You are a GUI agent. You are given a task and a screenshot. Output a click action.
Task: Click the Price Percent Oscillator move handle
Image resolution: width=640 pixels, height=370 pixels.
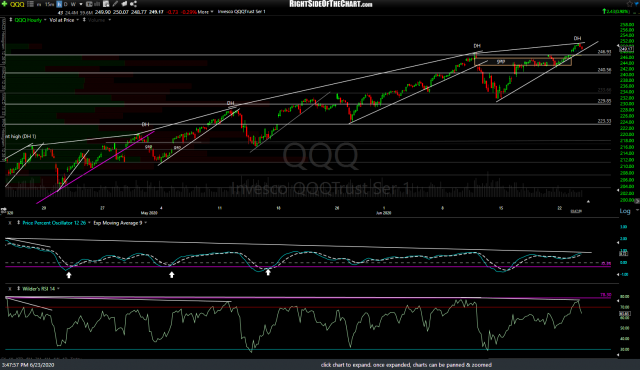pyautogui.click(x=18, y=223)
